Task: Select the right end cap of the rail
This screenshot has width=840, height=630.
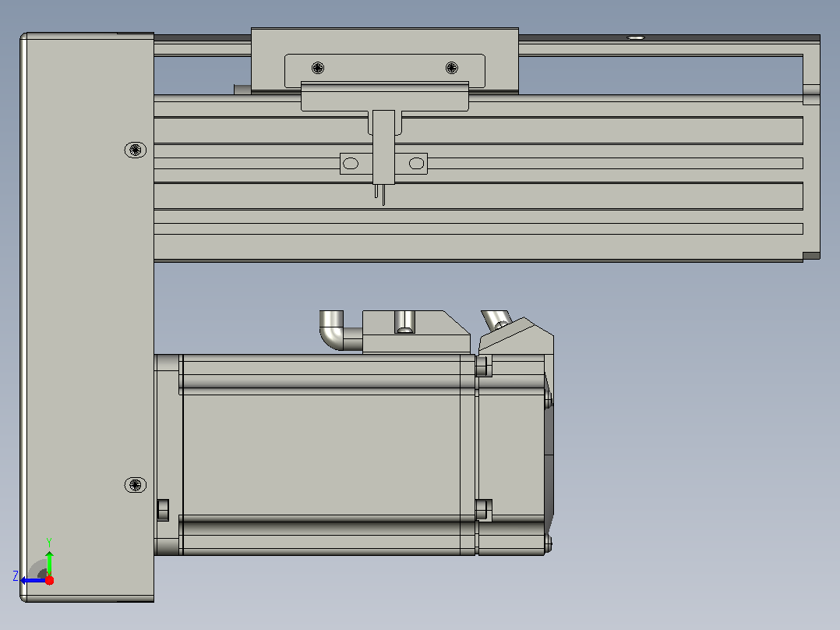Action: click(812, 148)
